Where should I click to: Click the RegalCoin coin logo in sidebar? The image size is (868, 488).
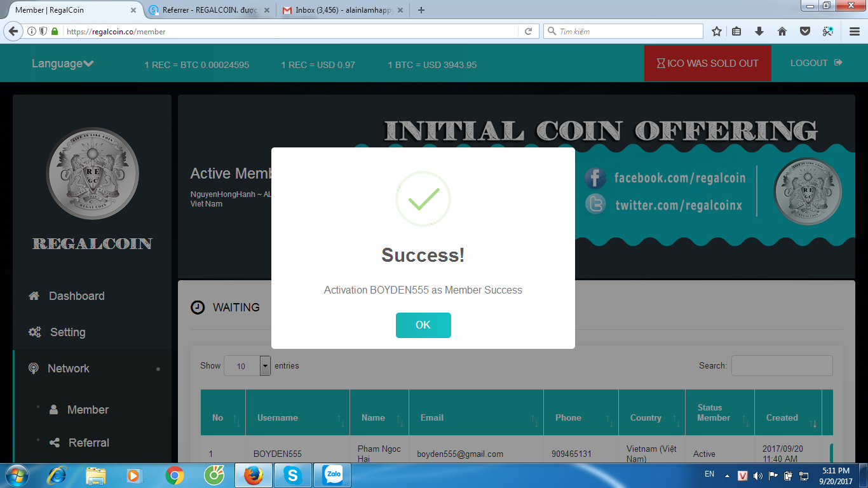coord(92,173)
